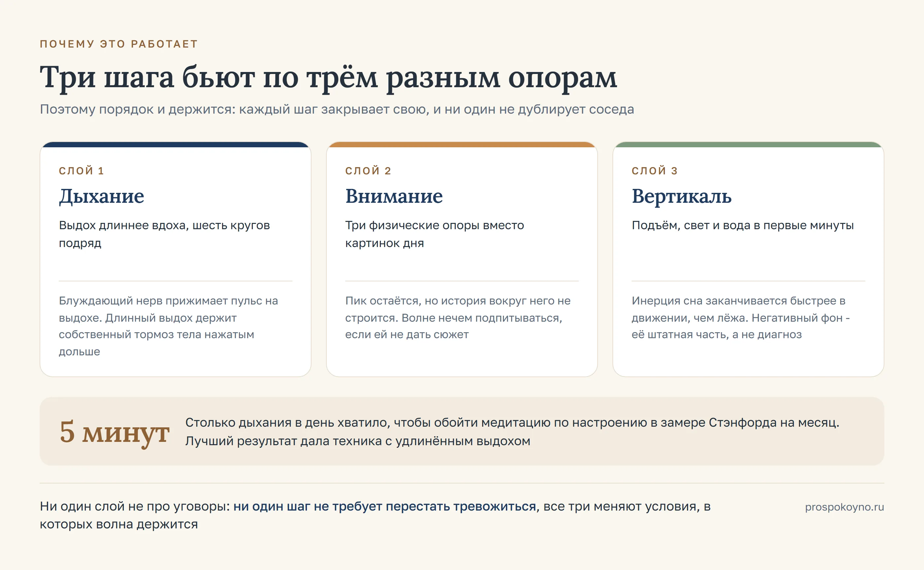Click the sentence starting 'Столько дыхания в день хватило'
The image size is (924, 570).
click(x=512, y=423)
